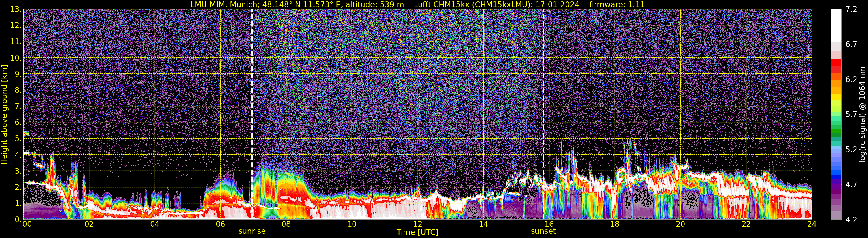Click the colorbar tick label 5.7
Screen dimensions: 868x238
[851, 114]
